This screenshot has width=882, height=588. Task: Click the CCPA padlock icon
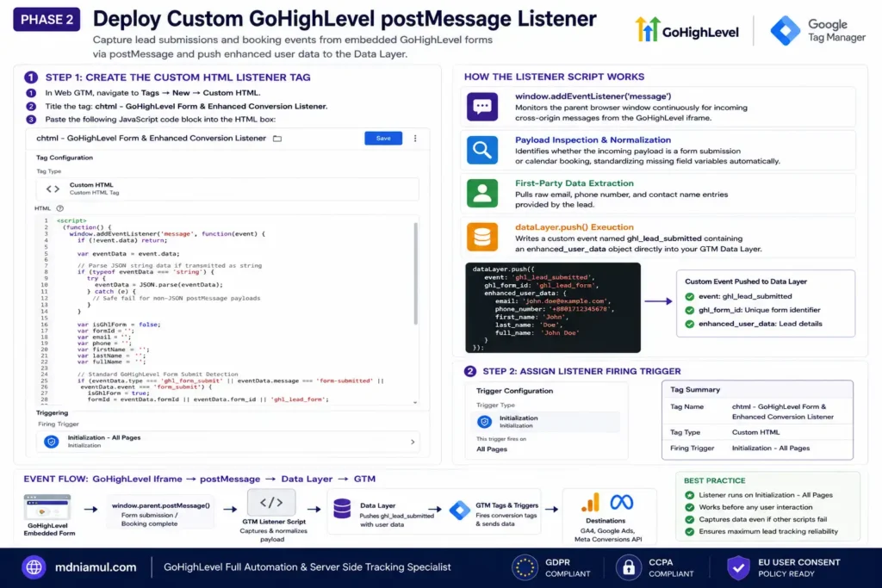coord(628,567)
